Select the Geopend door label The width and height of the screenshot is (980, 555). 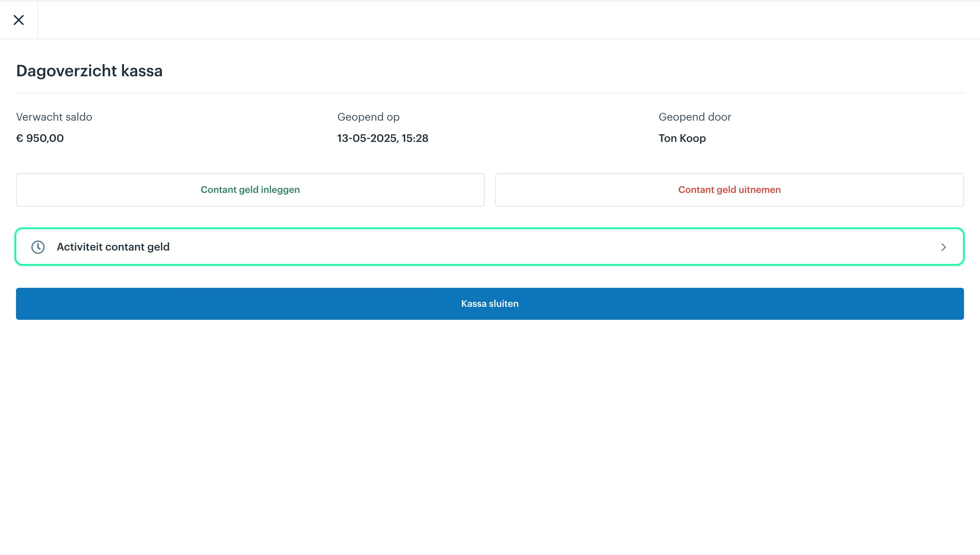pos(695,117)
